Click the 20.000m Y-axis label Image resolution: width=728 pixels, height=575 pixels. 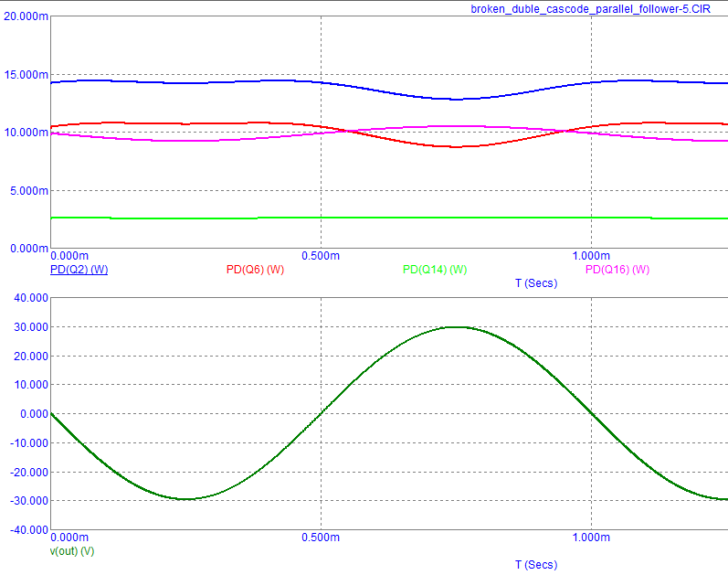[26, 16]
